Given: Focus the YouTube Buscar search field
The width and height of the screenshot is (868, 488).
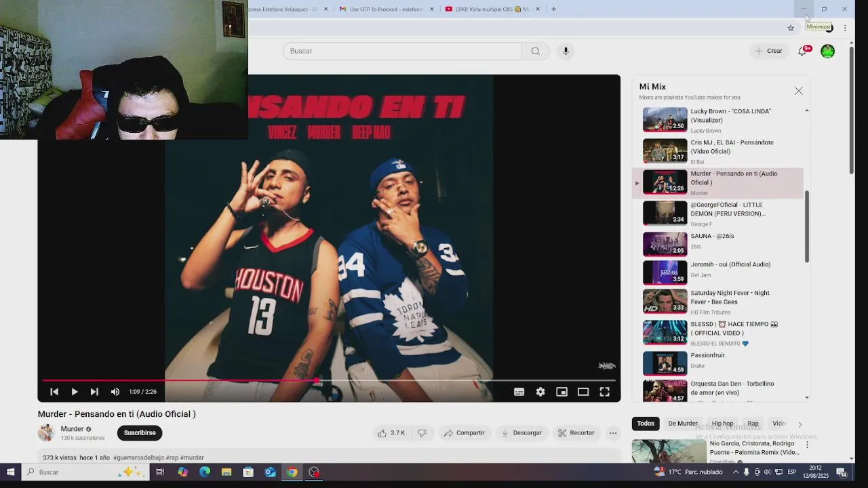Looking at the screenshot, I should pos(402,51).
